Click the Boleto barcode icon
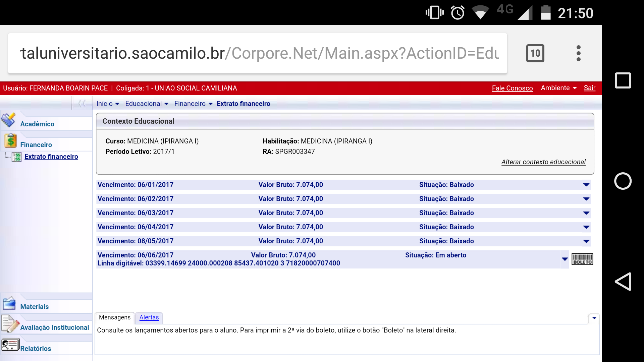The width and height of the screenshot is (644, 362). [x=582, y=259]
